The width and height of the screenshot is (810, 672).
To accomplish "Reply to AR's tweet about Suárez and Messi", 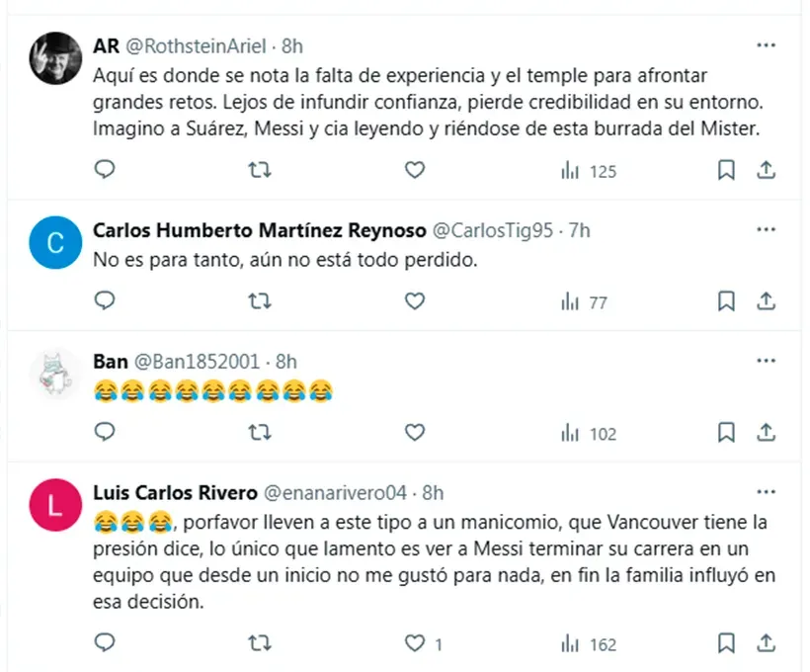I will 105,170.
